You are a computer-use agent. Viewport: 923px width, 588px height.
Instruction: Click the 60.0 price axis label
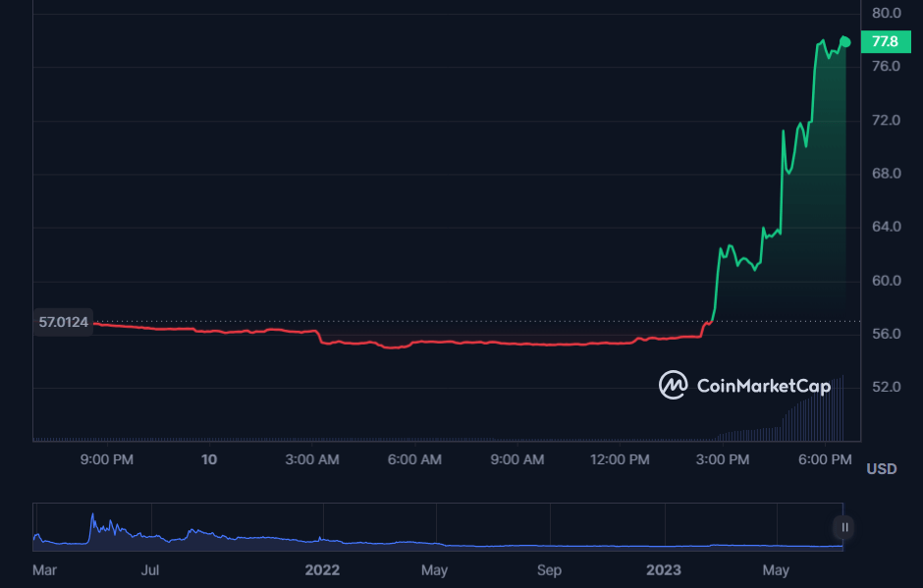click(x=887, y=281)
